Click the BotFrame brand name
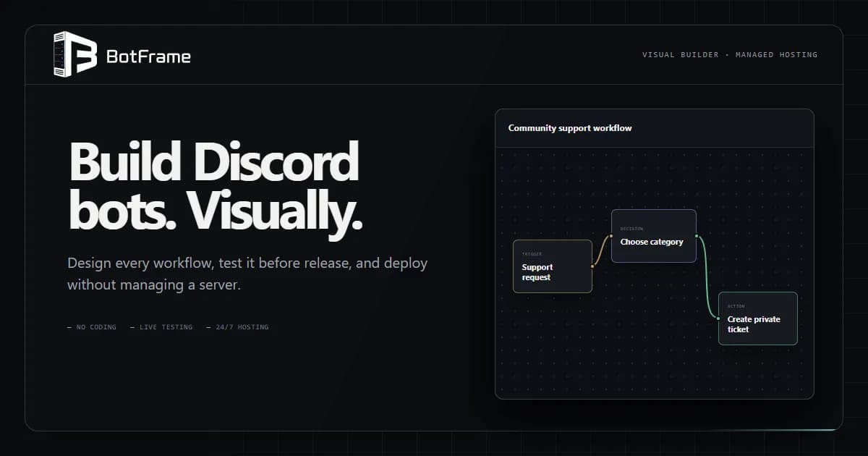This screenshot has width=868, height=456. click(x=148, y=56)
